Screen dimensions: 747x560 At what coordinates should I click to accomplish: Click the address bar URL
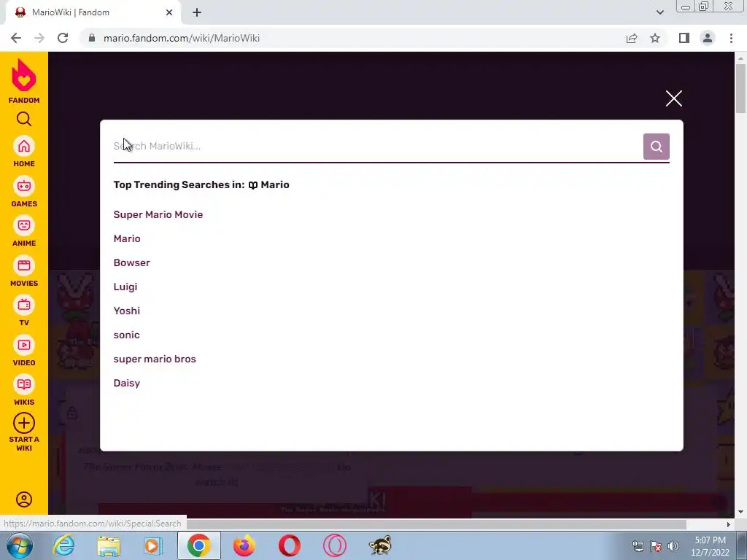click(x=182, y=38)
